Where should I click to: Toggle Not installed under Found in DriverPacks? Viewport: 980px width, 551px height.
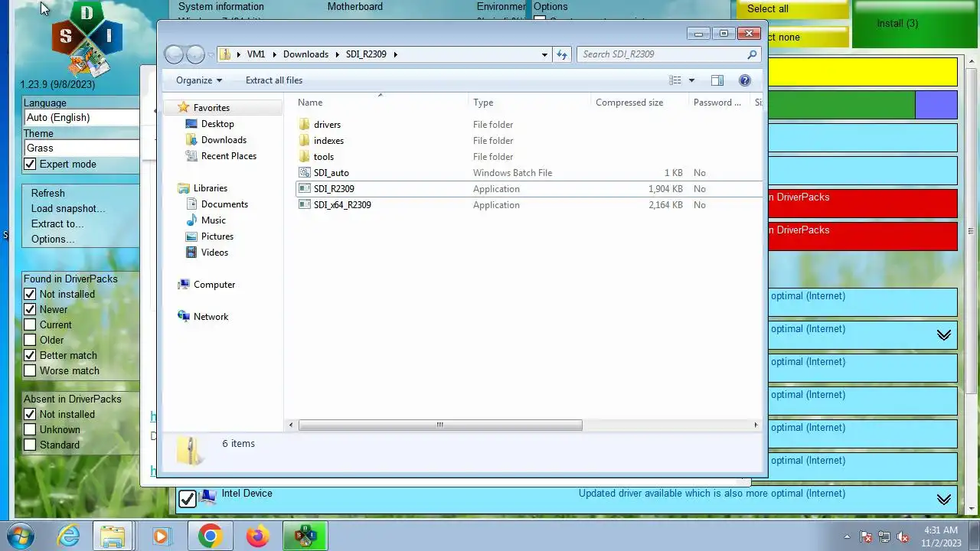(x=30, y=294)
